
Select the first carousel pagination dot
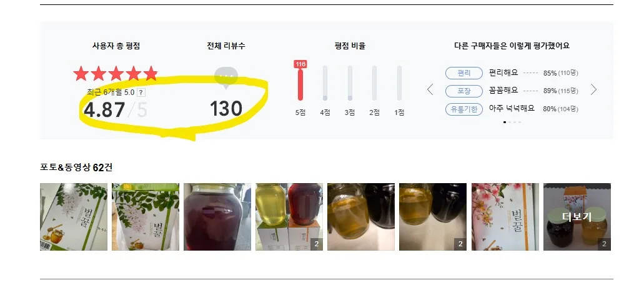[505, 122]
